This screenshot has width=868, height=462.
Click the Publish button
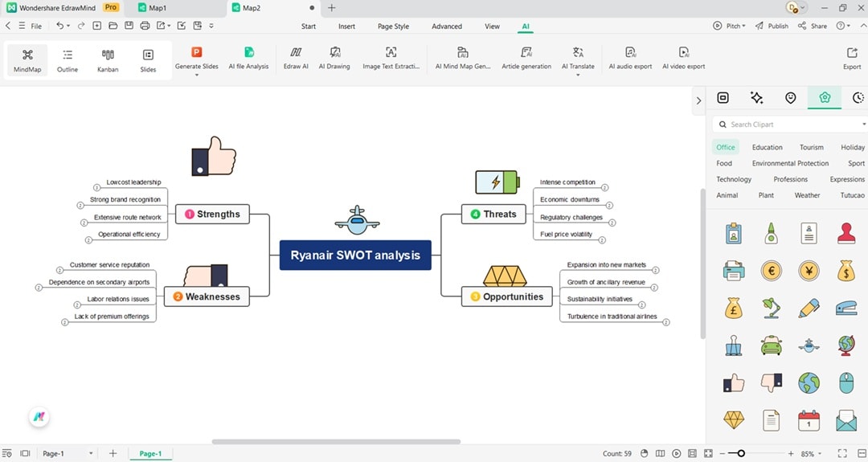[x=772, y=26]
